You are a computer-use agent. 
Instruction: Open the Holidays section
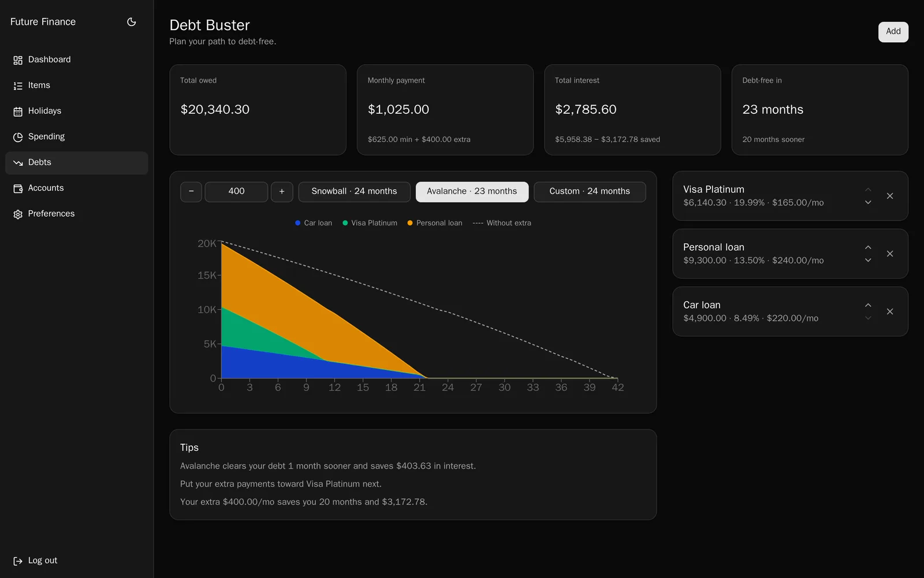point(77,111)
